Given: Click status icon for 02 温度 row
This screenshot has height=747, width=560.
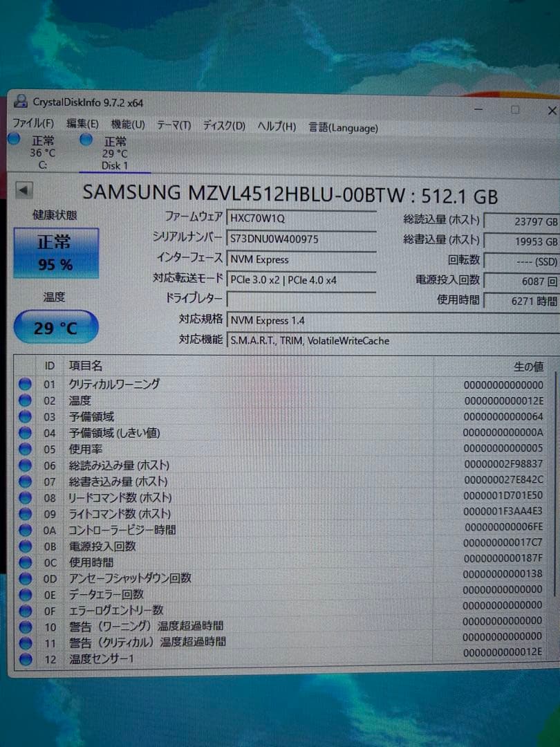Looking at the screenshot, I should (x=26, y=400).
